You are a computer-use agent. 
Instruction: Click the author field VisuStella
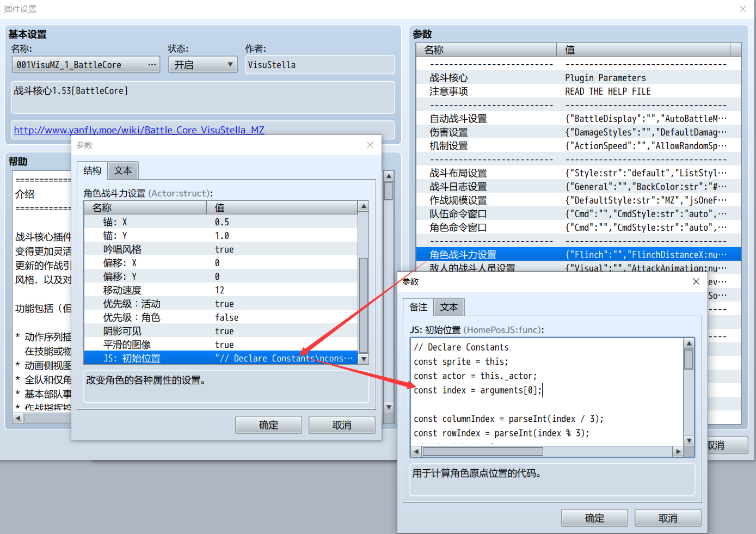(x=319, y=65)
